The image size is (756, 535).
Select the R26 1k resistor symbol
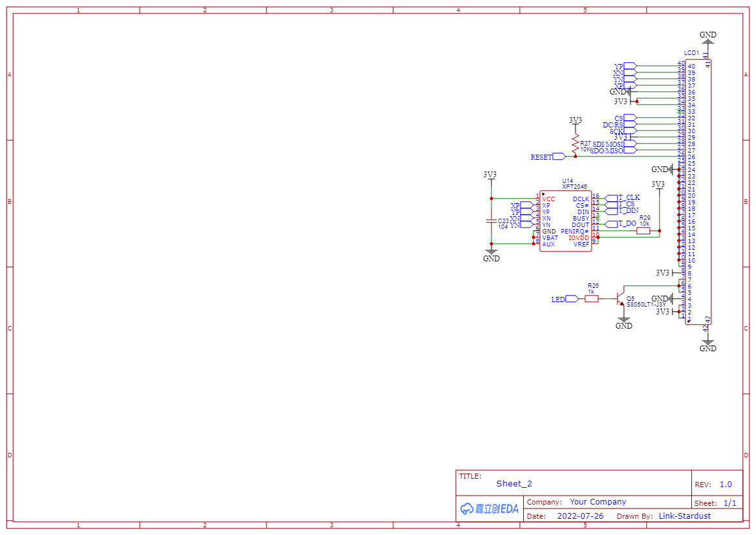pos(592,299)
